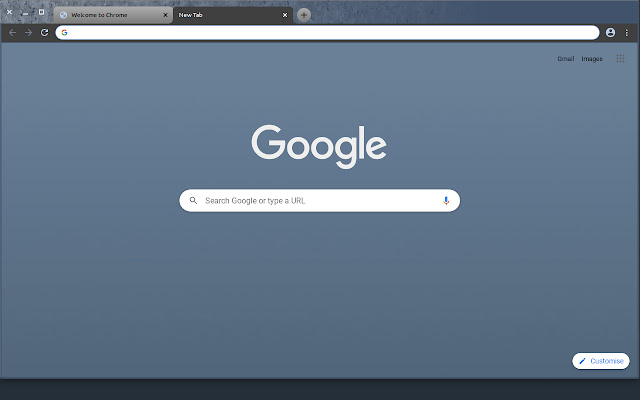Click the Customise button
This screenshot has height=400, width=640.
(x=601, y=361)
